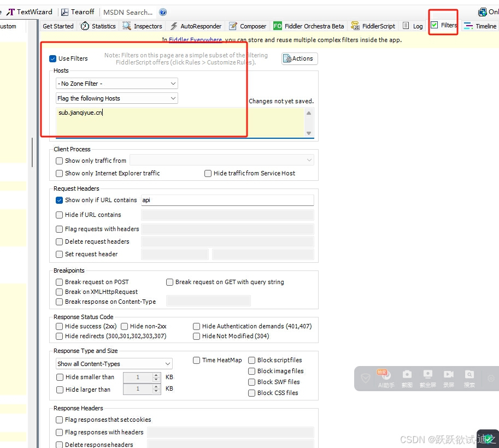Expand Show all Content-Types dropdown
Viewport: 499px width, 448px height.
tap(114, 364)
